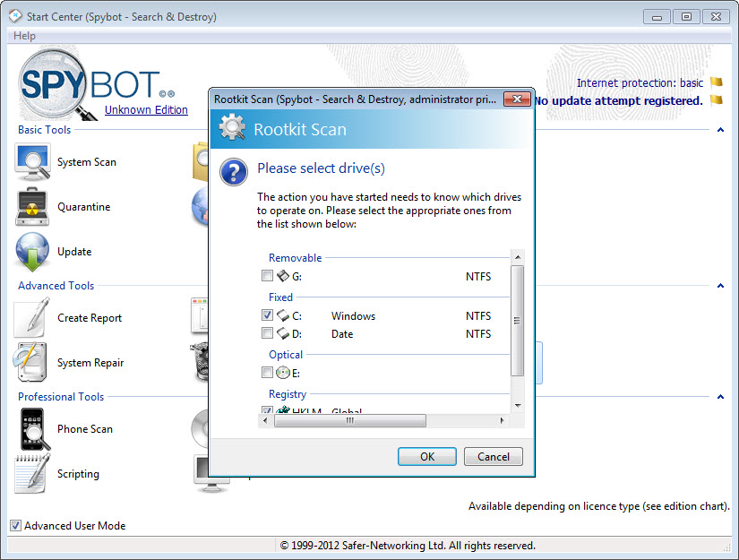
Task: Click the drive list scroll down arrow
Action: click(x=518, y=405)
